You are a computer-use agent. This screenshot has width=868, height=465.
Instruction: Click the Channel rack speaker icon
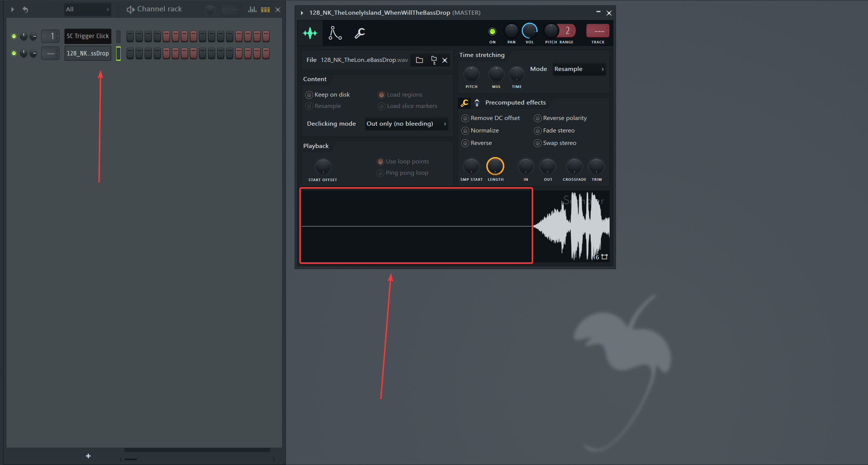[x=130, y=9]
